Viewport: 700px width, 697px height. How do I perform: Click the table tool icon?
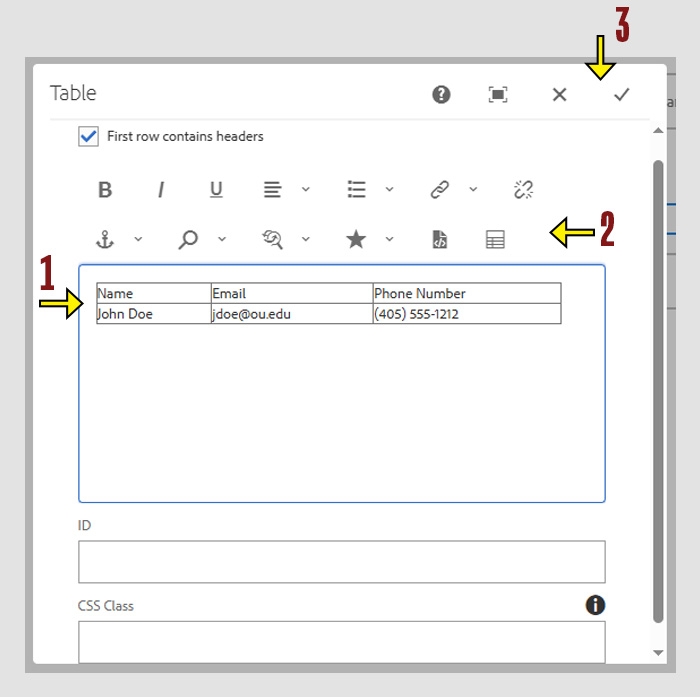(495, 239)
